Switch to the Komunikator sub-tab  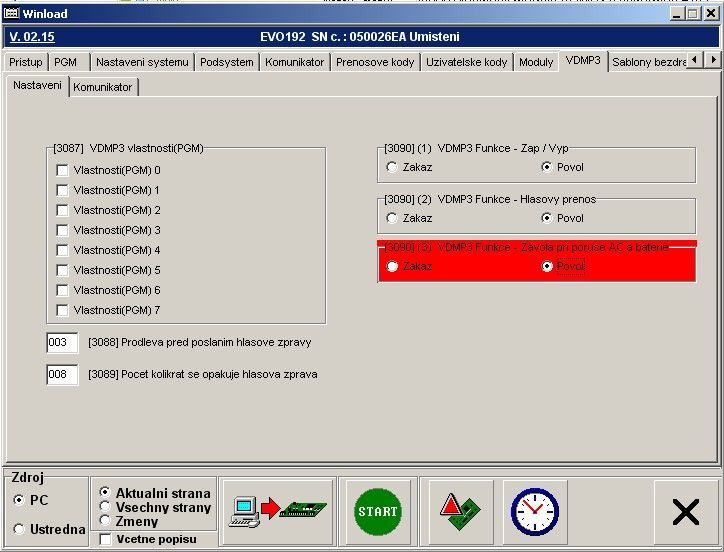tap(102, 87)
